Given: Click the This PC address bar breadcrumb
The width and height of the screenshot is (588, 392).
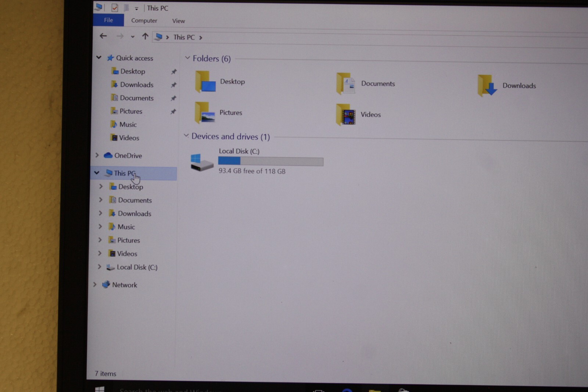Looking at the screenshot, I should (184, 37).
